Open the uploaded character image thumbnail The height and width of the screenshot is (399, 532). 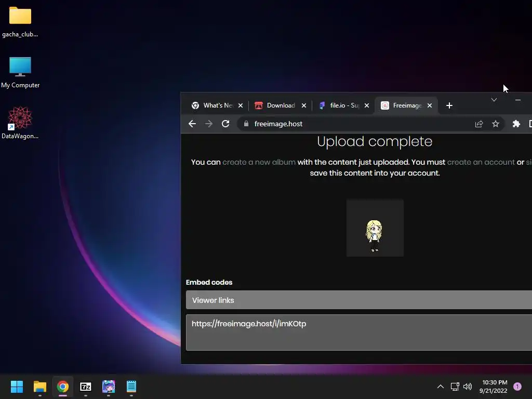click(375, 228)
